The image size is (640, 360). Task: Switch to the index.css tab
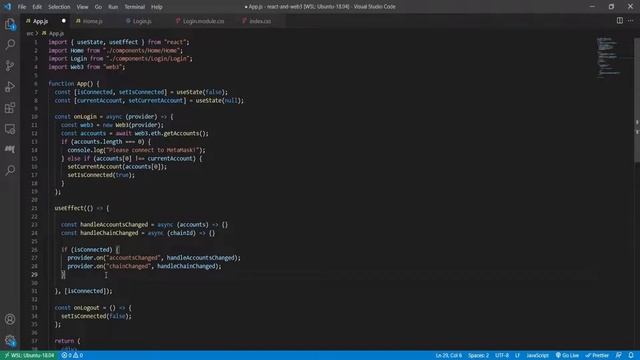tap(260, 21)
